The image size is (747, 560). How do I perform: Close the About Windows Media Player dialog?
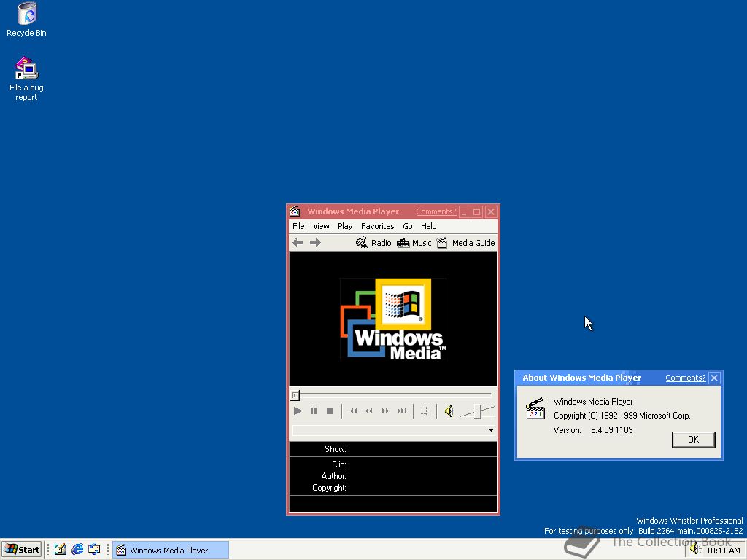tap(714, 378)
